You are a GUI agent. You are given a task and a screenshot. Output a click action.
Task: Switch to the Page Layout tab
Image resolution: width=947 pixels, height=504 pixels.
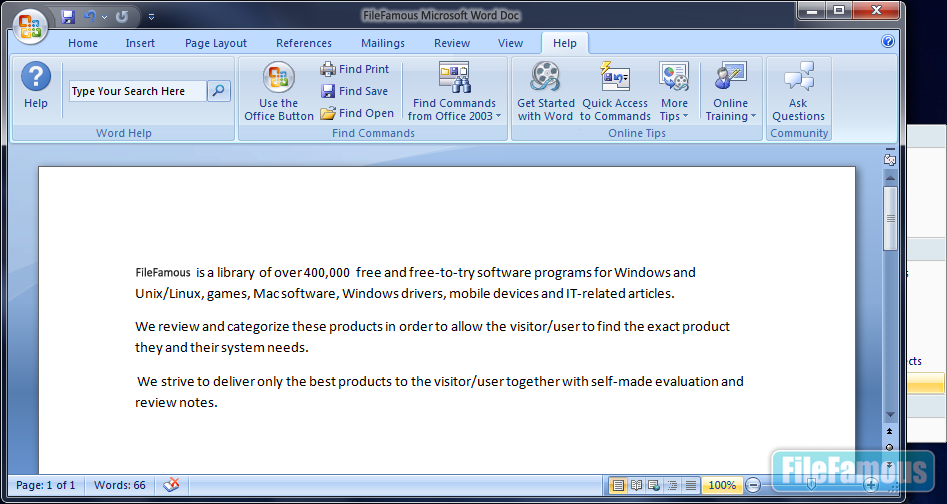coord(216,43)
